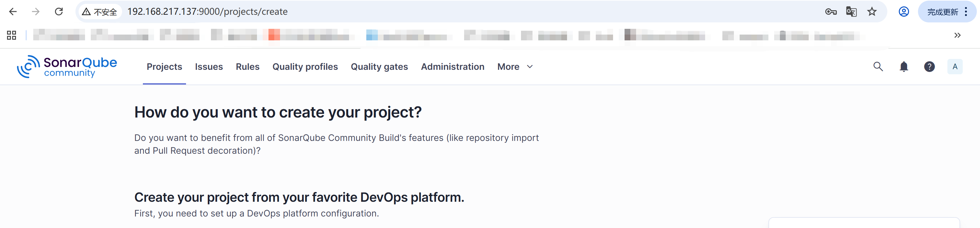Screen dimensions: 980x228
Task: Bookmark this page with star icon
Action: [872, 12]
